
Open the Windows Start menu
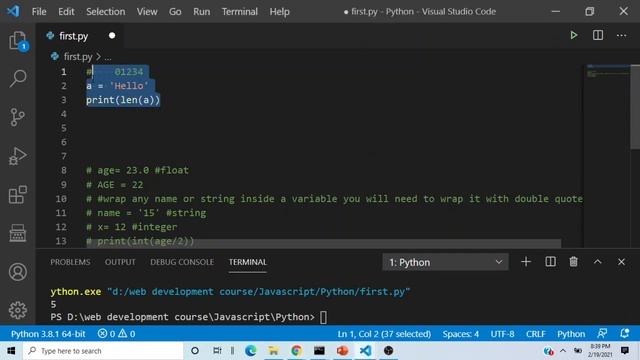click(x=11, y=351)
